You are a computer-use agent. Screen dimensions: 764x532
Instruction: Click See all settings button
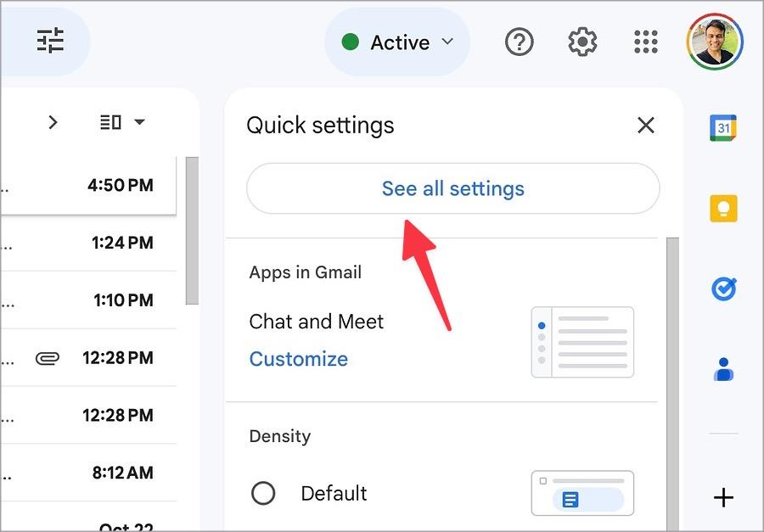(x=453, y=188)
